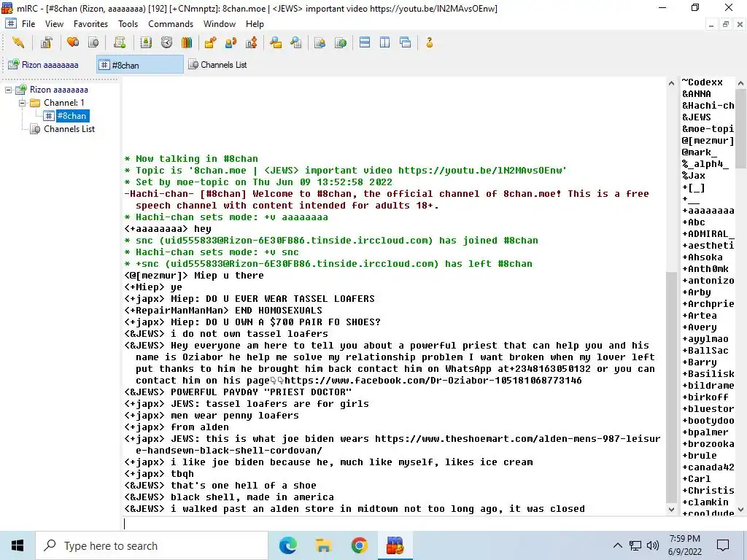Open Google Chrome from the taskbar
The width and height of the screenshot is (747, 560).
click(359, 545)
